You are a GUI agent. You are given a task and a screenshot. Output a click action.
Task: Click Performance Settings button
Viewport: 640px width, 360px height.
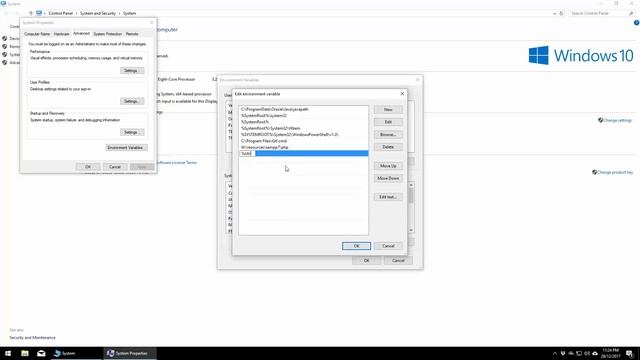pos(132,71)
